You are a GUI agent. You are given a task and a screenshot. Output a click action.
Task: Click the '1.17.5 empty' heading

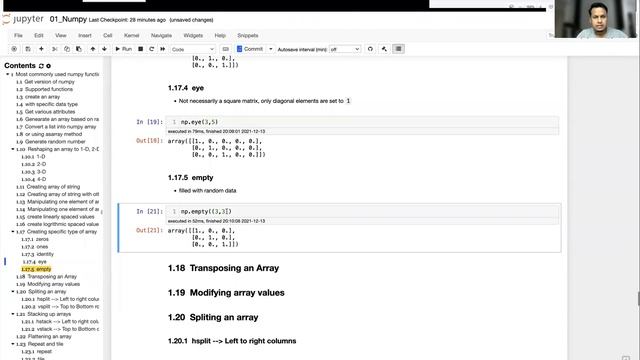point(191,178)
